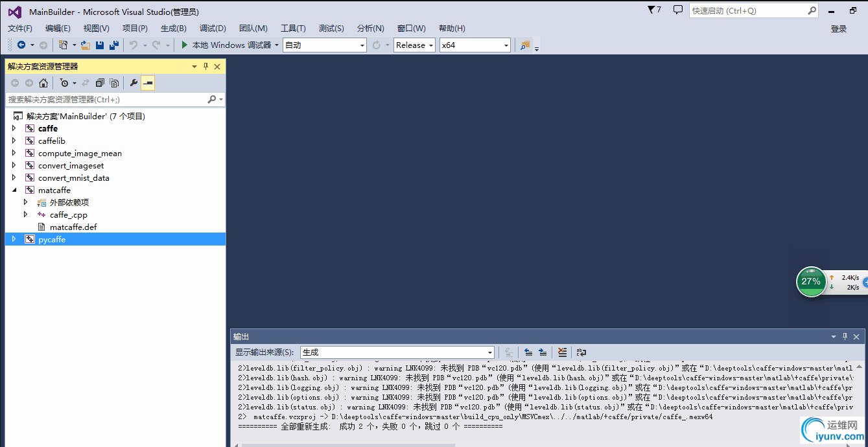Go to next message in Output window
The width and height of the screenshot is (868, 447).
click(x=543, y=352)
